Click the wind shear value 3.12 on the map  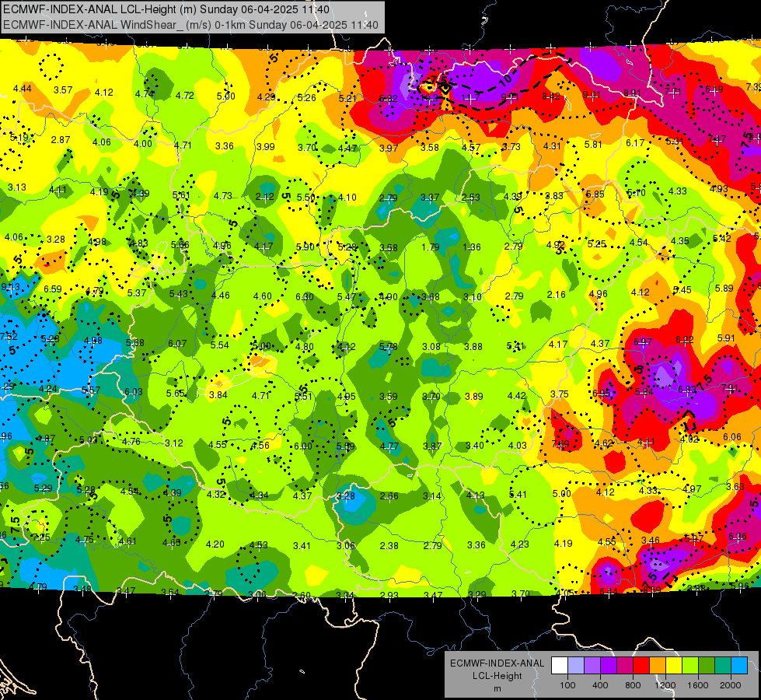click(x=174, y=443)
